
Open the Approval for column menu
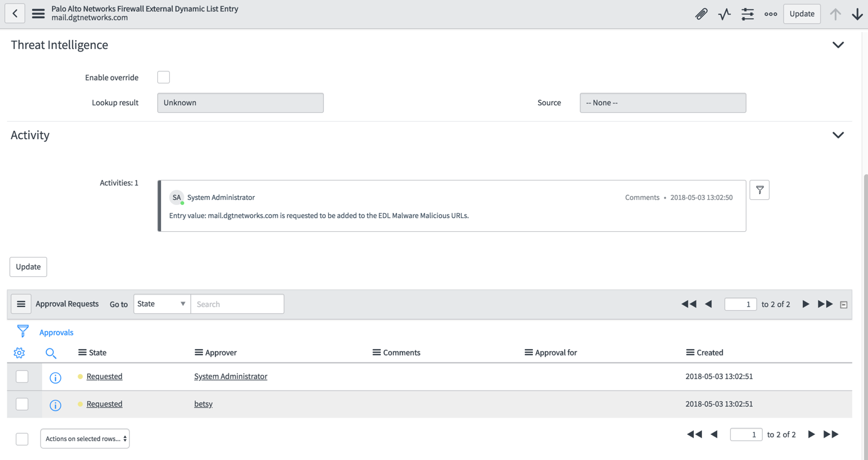[x=529, y=353]
